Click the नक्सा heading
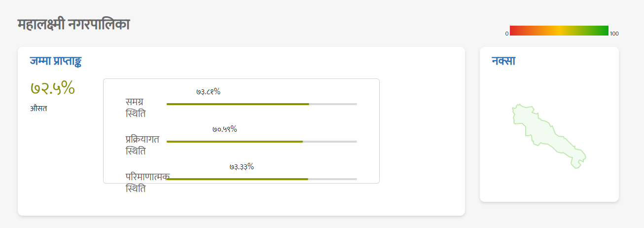The height and width of the screenshot is (228, 644). coord(503,61)
